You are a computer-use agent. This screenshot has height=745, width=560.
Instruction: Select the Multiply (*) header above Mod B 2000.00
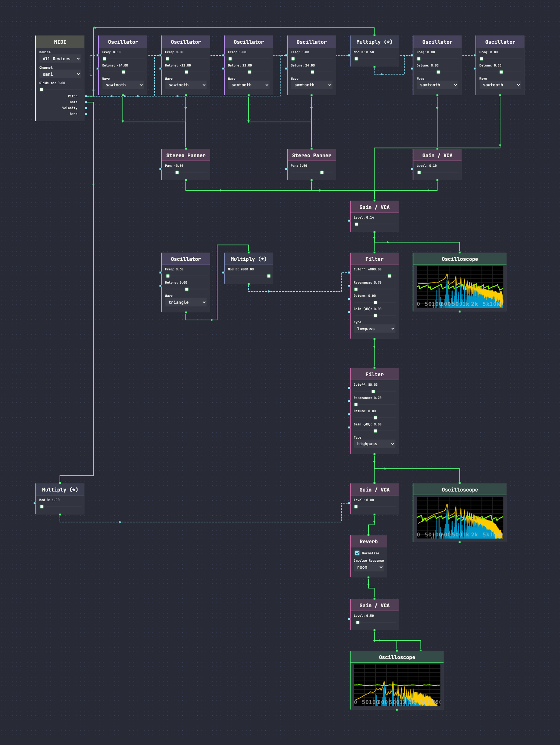pyautogui.click(x=249, y=259)
